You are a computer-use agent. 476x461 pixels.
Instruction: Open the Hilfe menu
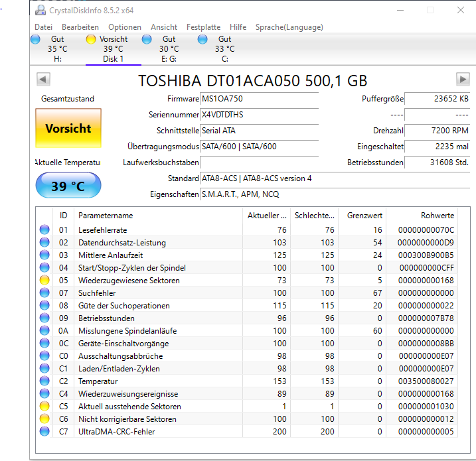238,27
